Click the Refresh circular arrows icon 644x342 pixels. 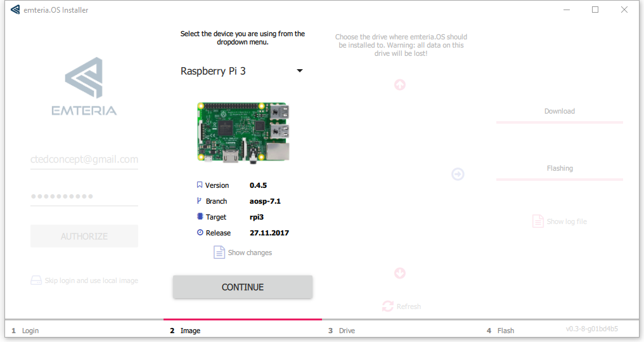pyautogui.click(x=388, y=306)
